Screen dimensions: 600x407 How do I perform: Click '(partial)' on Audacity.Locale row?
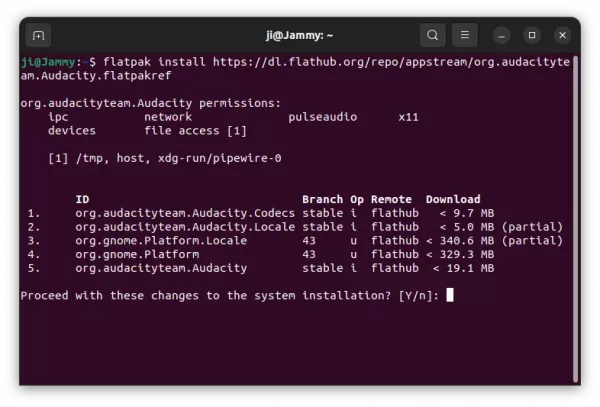(532, 227)
